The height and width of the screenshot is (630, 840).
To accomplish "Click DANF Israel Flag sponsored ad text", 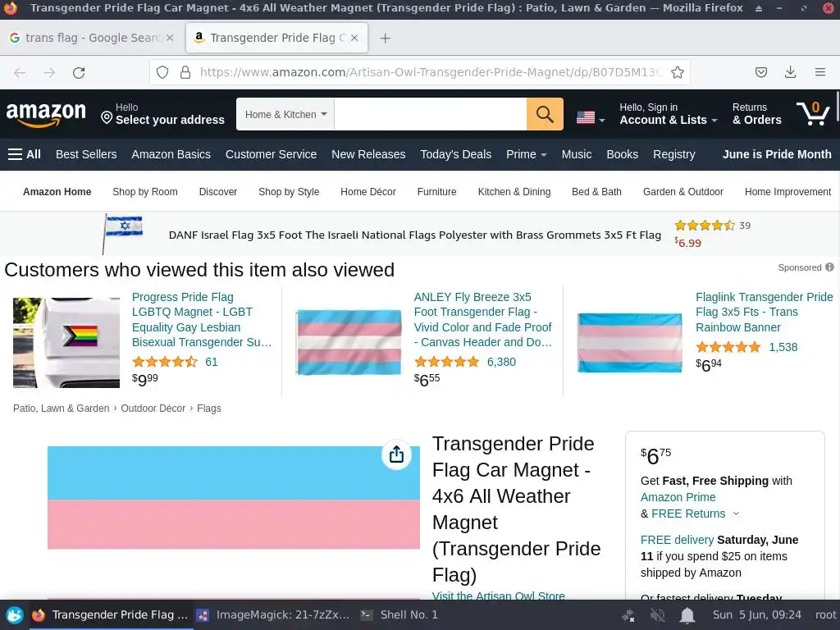I will (x=414, y=235).
